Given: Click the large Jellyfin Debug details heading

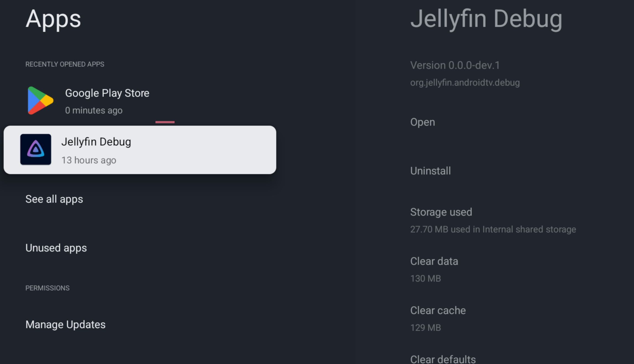Looking at the screenshot, I should 486,19.
